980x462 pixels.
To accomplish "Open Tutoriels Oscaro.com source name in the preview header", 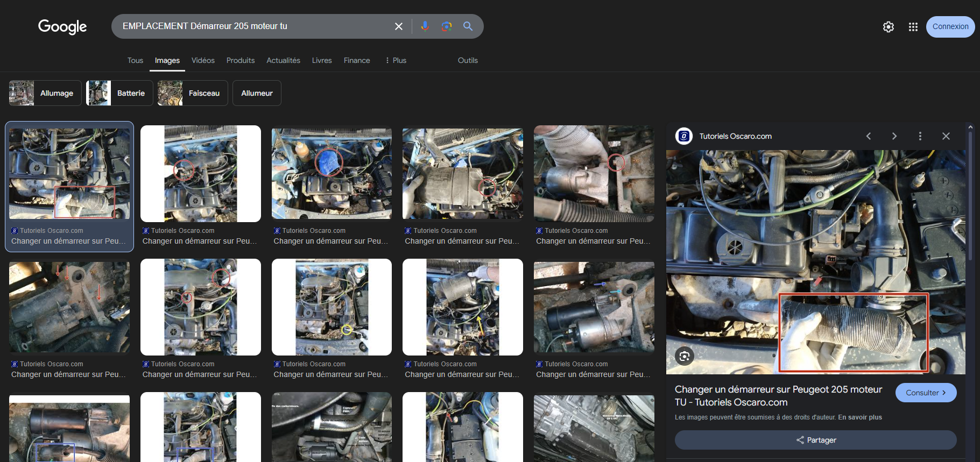I will [x=735, y=136].
